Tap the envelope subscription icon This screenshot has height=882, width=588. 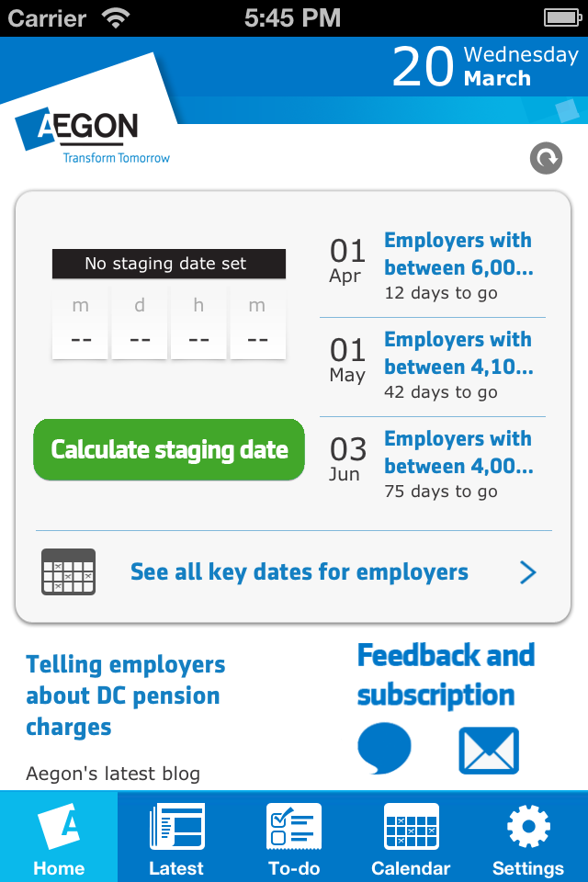[489, 751]
